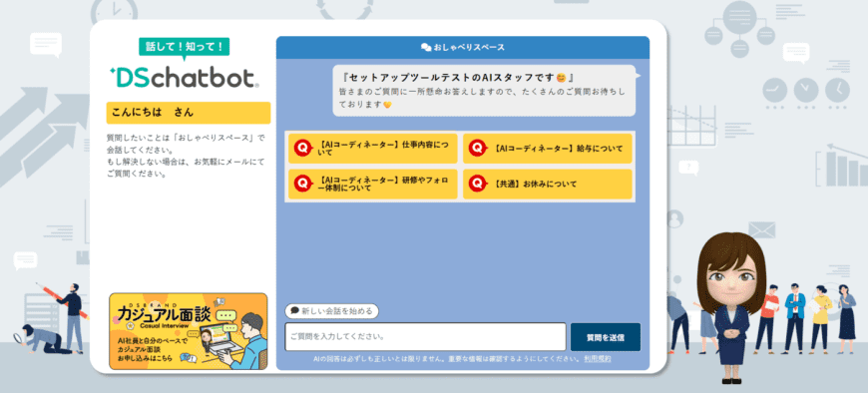
Task: Click the おしゃべりスペース header title
Action: [x=469, y=48]
